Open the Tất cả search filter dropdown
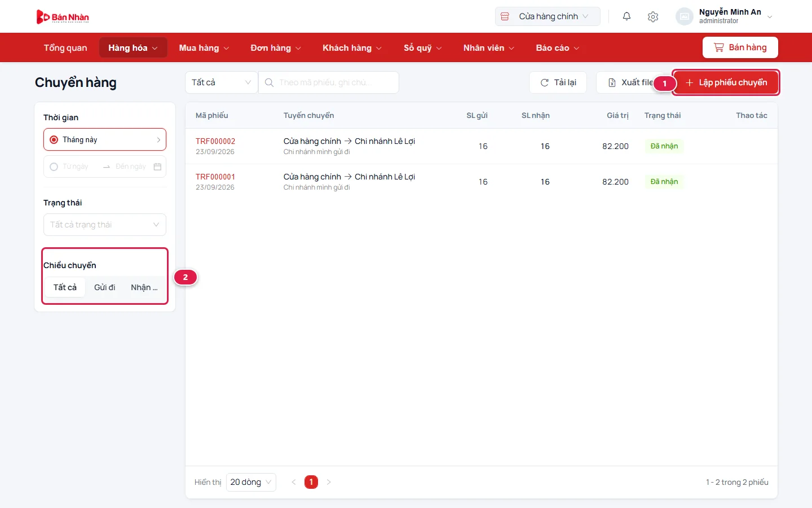This screenshot has width=812, height=508. (221, 82)
